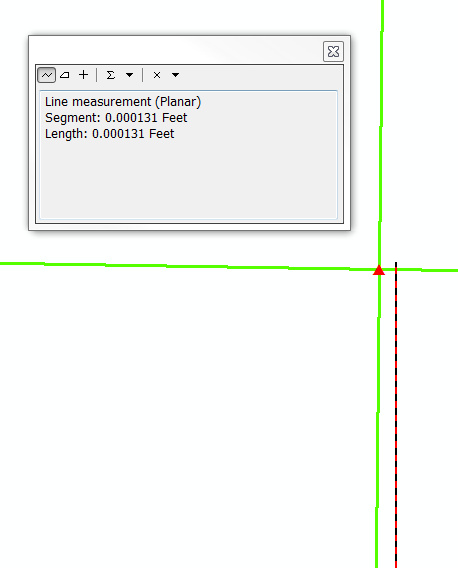This screenshot has height=568, width=458.
Task: Click the Segment: 0.000131 Feet text
Action: (x=116, y=118)
